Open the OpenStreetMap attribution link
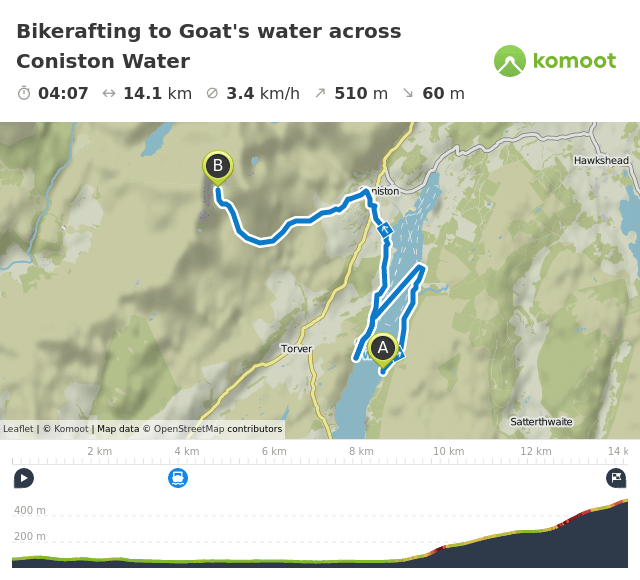The image size is (640, 580). point(189,429)
